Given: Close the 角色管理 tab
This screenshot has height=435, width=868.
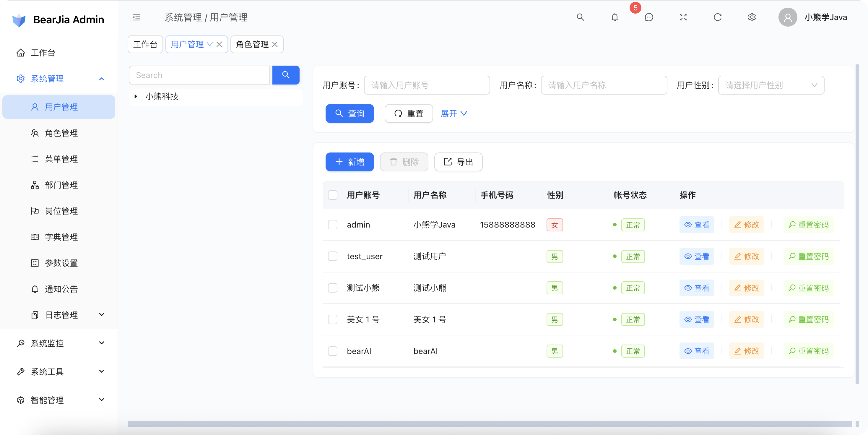Looking at the screenshot, I should (275, 45).
